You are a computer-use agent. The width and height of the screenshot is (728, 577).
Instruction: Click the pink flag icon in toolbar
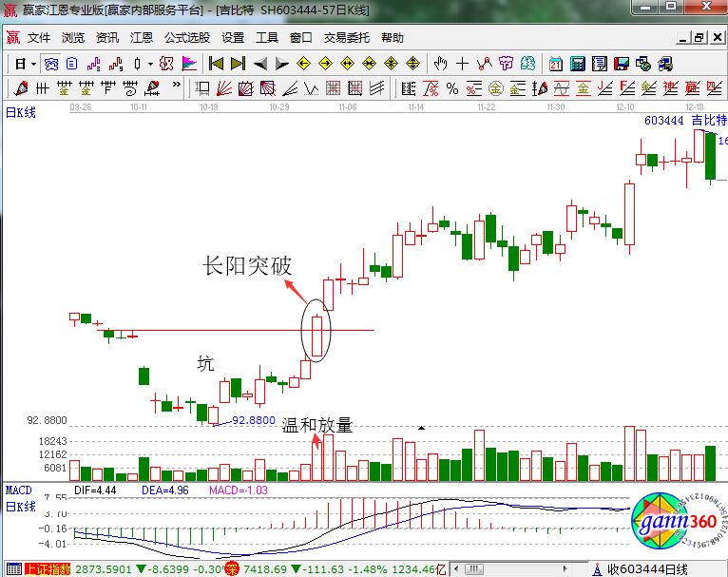pos(189,64)
